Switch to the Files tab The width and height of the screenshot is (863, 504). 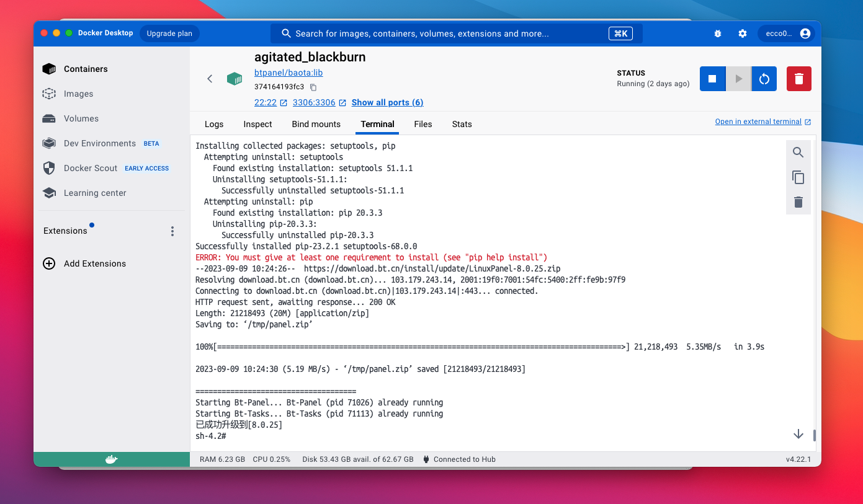click(423, 124)
